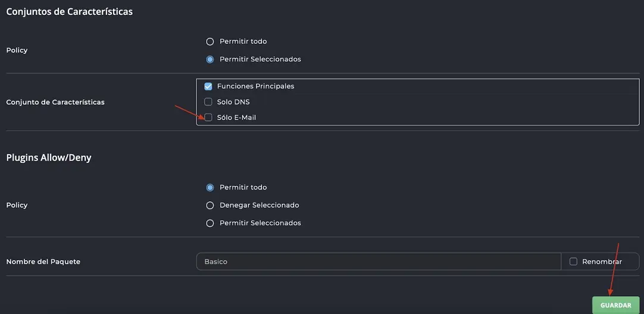Click Policy label in Plugins section
The image size is (644, 314).
[x=17, y=205]
